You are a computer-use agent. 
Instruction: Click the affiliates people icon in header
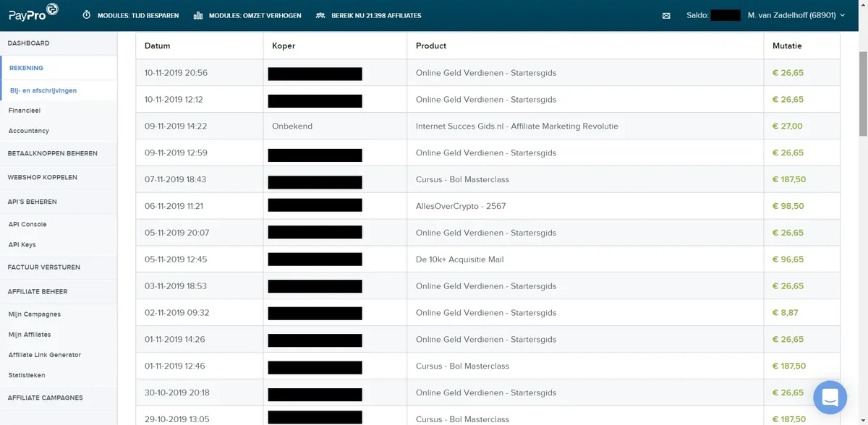click(x=320, y=15)
